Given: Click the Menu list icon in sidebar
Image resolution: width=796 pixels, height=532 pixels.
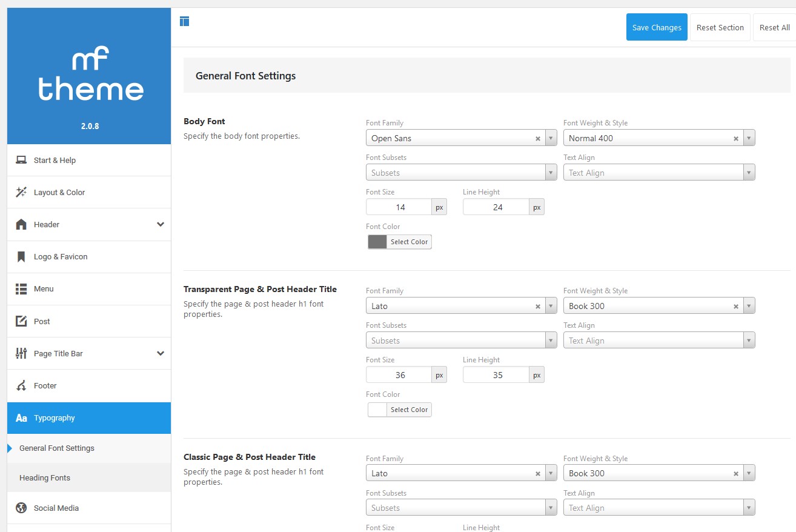Looking at the screenshot, I should click(21, 289).
